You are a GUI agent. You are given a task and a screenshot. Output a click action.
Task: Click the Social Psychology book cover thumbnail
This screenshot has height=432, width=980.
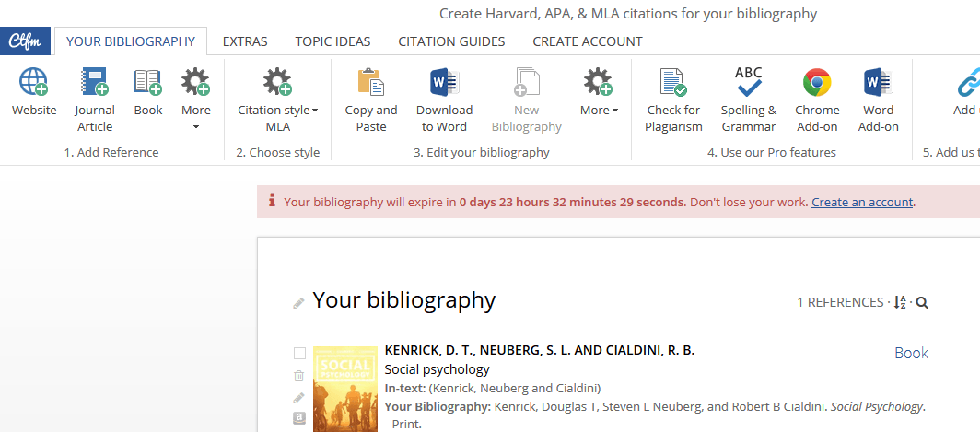345,389
